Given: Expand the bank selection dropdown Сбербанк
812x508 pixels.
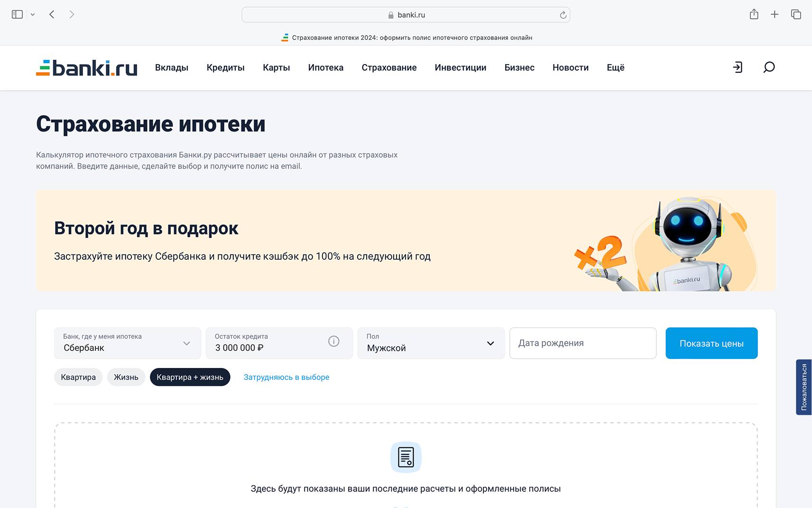Looking at the screenshot, I should 128,343.
